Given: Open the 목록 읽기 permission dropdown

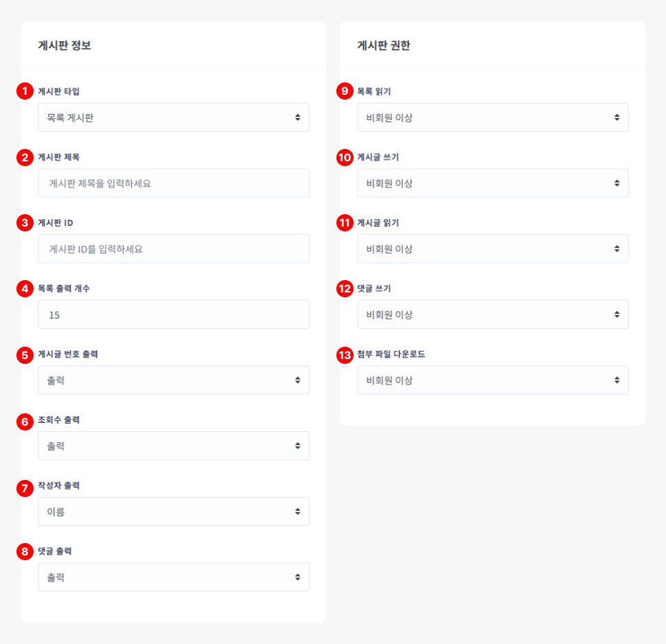Looking at the screenshot, I should (x=492, y=117).
